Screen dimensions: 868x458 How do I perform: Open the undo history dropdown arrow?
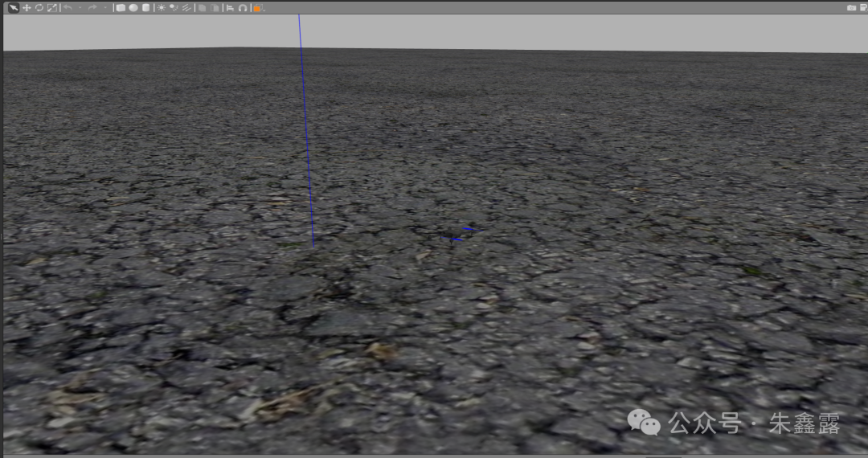coord(80,8)
